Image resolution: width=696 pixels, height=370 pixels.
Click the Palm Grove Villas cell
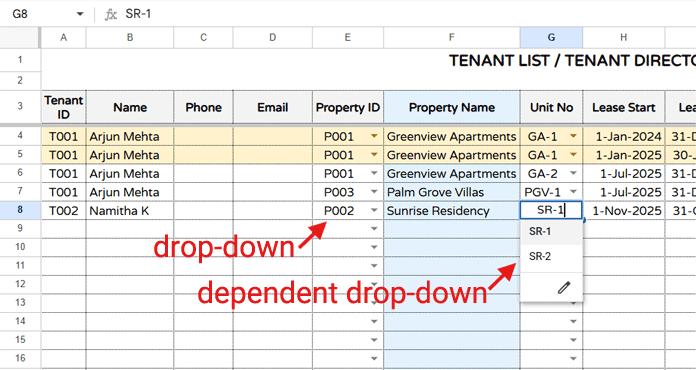coord(451,192)
